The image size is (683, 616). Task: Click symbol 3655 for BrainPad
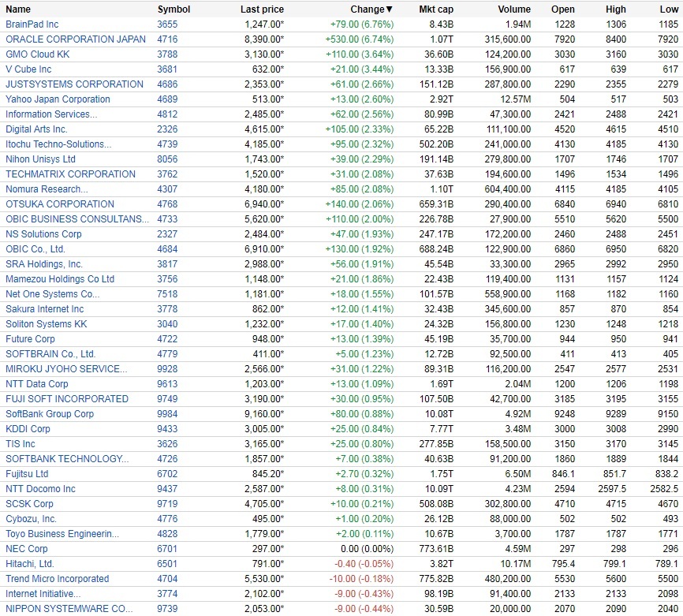(167, 24)
